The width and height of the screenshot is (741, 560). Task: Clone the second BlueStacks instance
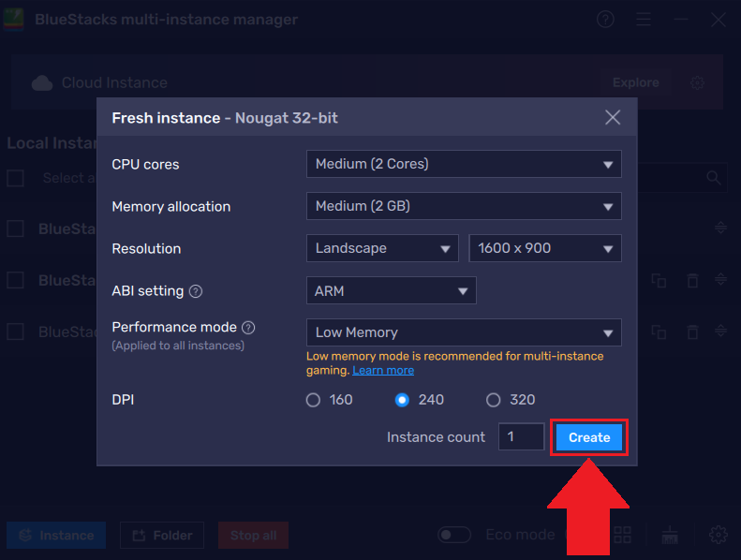point(659,280)
